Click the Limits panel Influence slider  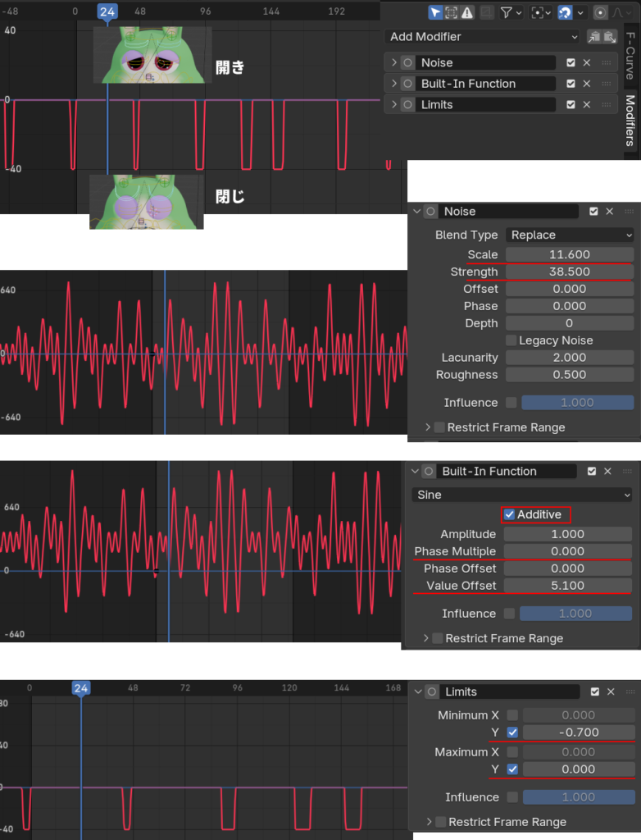(x=578, y=797)
